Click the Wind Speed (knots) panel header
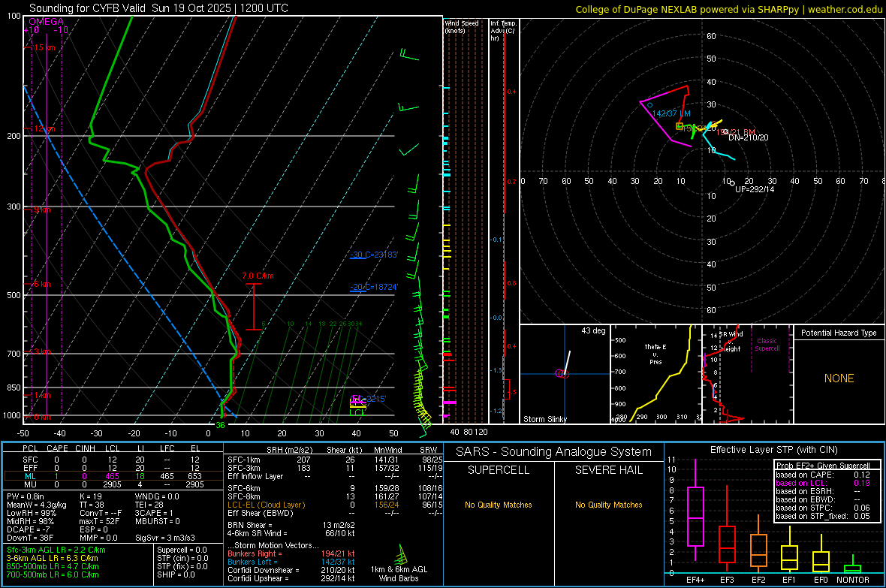Viewport: 886px width, 588px height. click(x=462, y=26)
